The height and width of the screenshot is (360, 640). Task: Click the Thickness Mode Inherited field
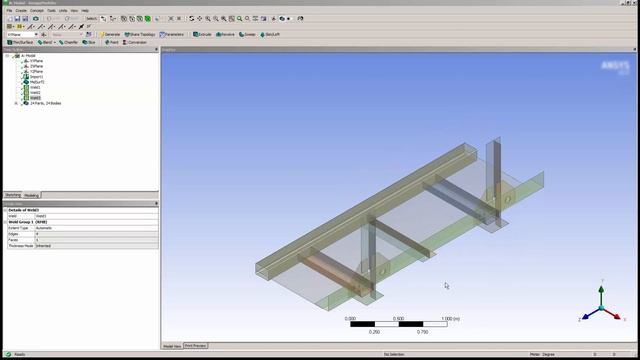point(96,246)
